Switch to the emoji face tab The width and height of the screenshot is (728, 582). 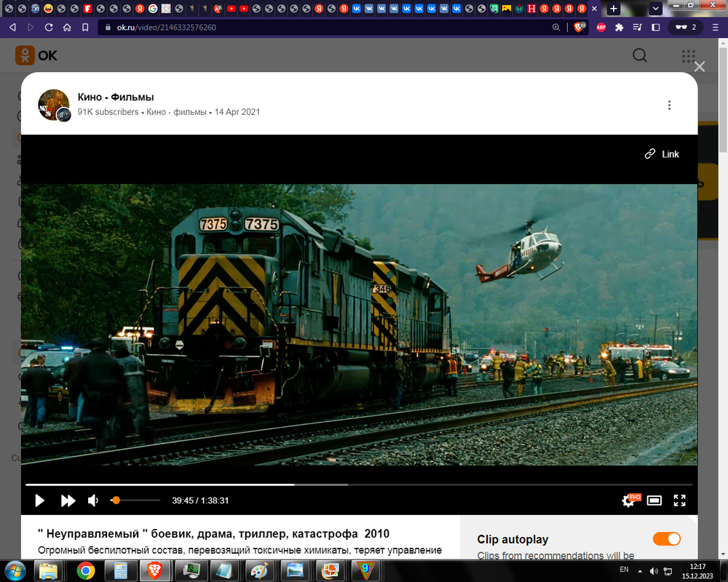point(48,8)
